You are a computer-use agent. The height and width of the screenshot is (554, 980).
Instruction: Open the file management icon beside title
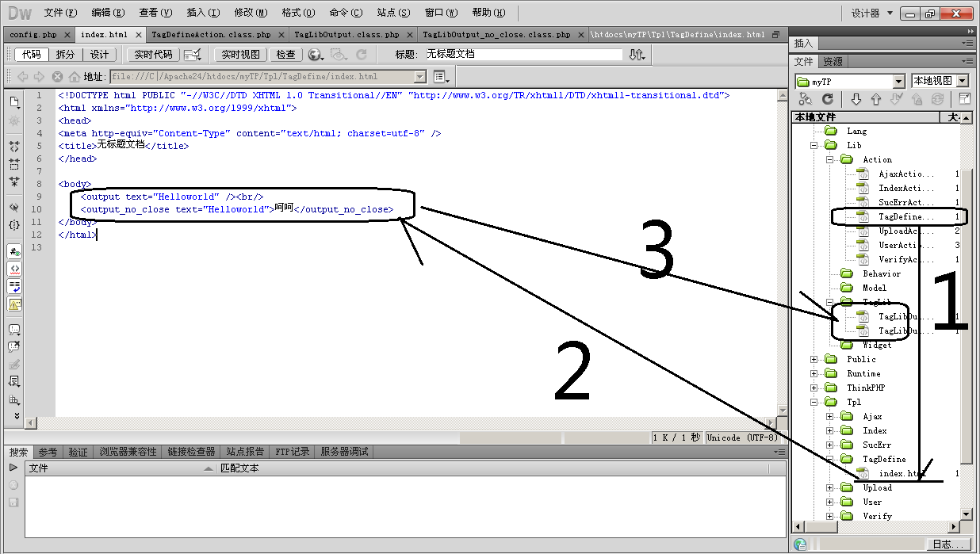pyautogui.click(x=637, y=54)
